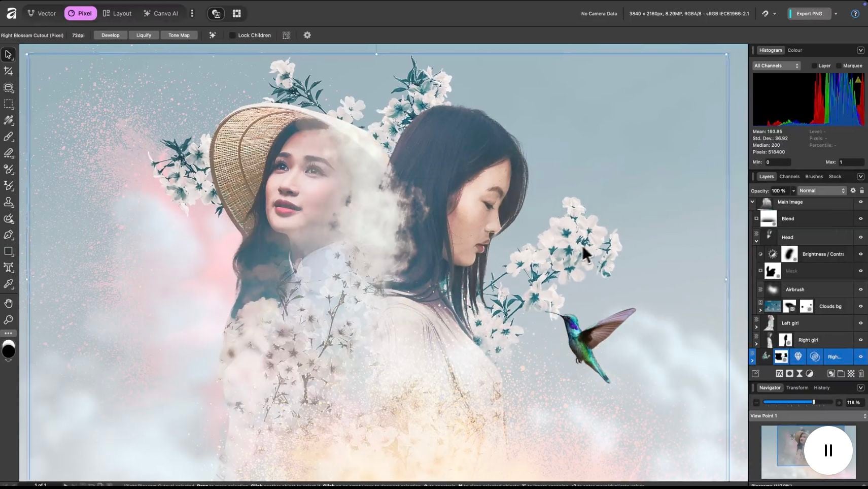Open layer effects with the FX icon
The height and width of the screenshot is (489, 868).
(780, 373)
